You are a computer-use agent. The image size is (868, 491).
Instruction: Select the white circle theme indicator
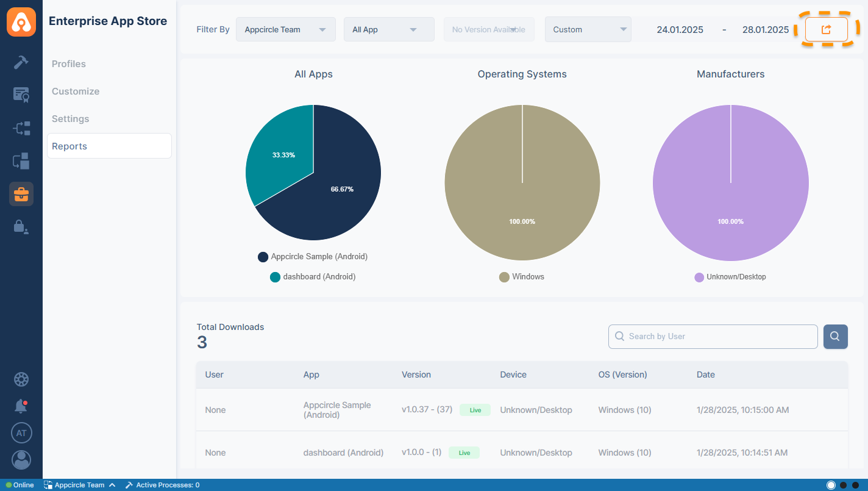[831, 485]
